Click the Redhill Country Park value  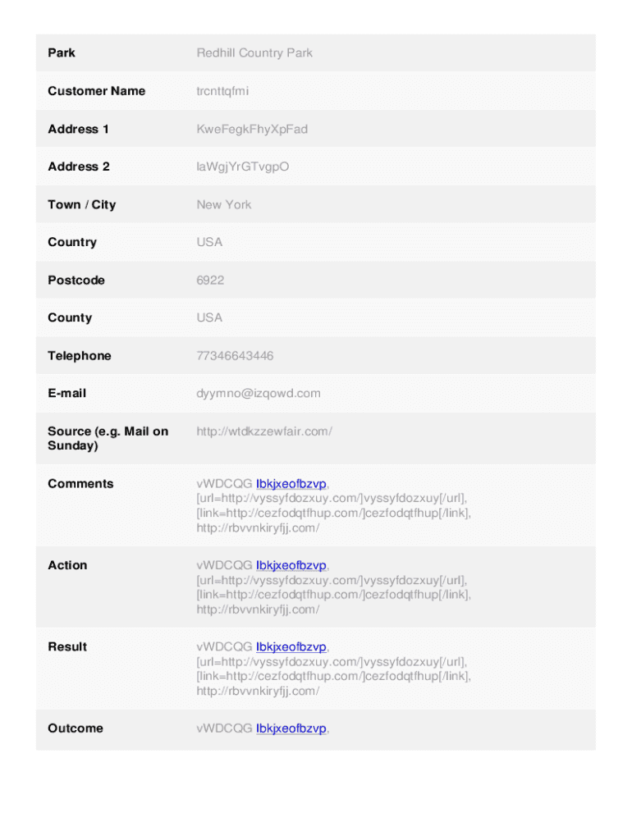click(254, 53)
